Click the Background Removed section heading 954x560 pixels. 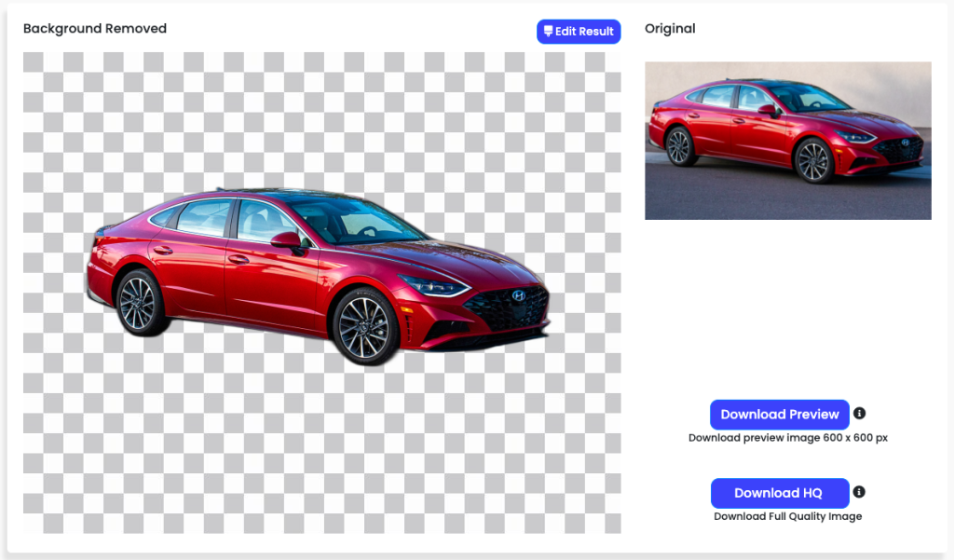94,28
